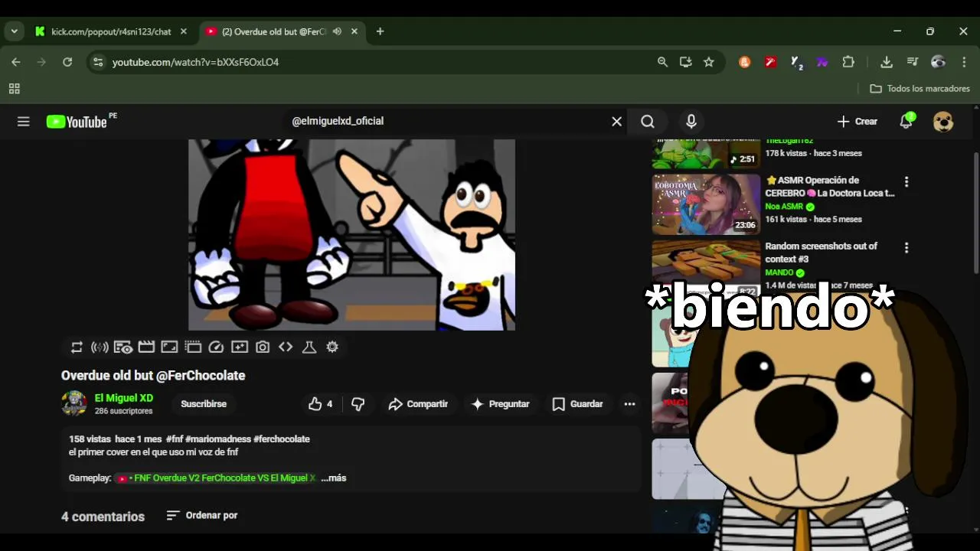Click the flask experiments icon
The image size is (980, 551).
(309, 347)
